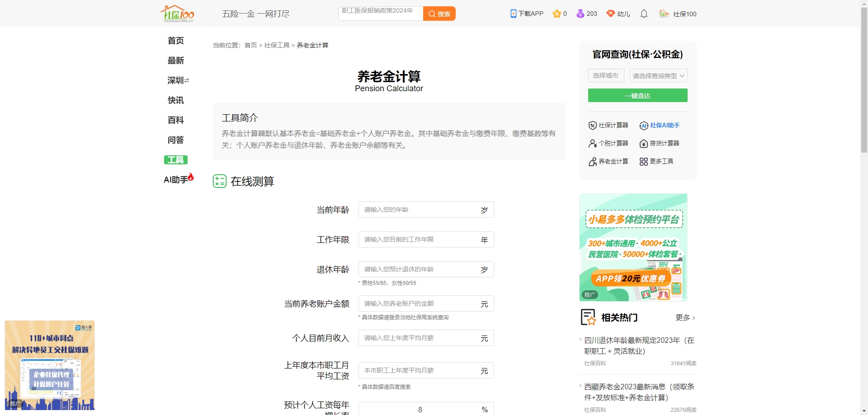
Task: Open 快讯 in the left navigation
Action: pos(176,100)
